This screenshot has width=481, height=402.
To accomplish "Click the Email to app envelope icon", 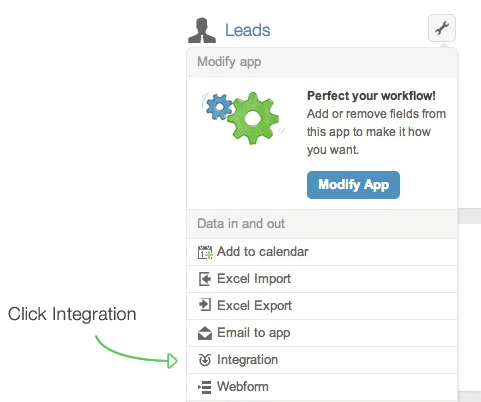I will [205, 333].
